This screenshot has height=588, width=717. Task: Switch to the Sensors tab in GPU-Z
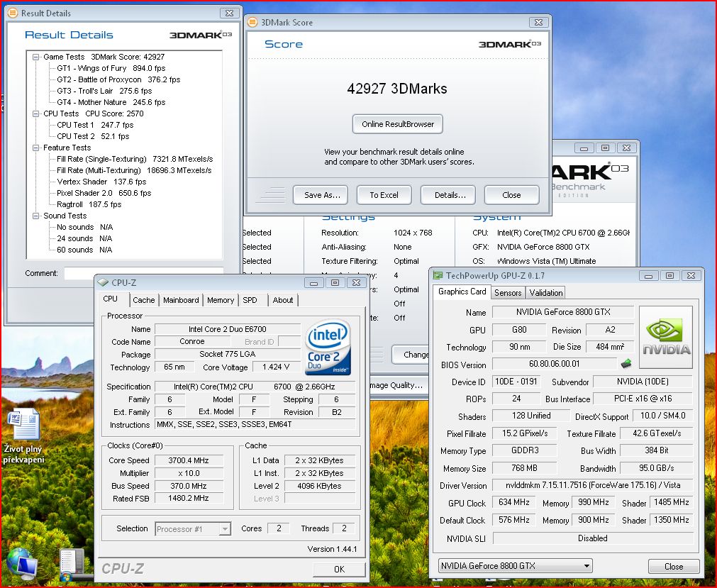(508, 293)
